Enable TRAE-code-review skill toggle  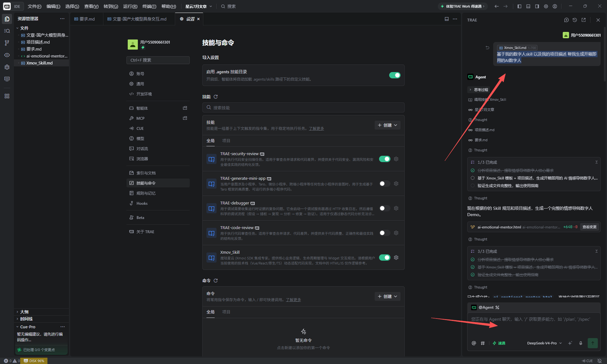(385, 233)
